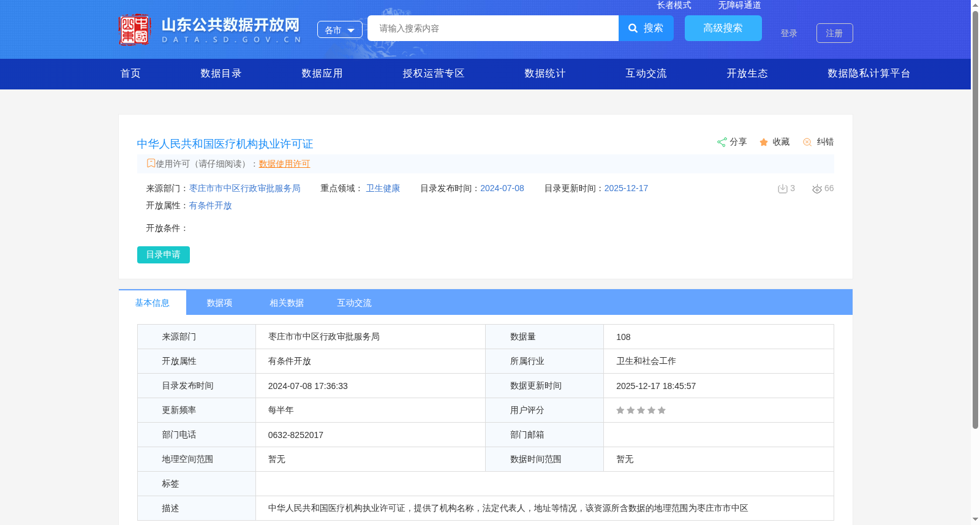This screenshot has height=525, width=980.
Task: Click the catalog publish date 2024-07-08
Action: tap(502, 189)
